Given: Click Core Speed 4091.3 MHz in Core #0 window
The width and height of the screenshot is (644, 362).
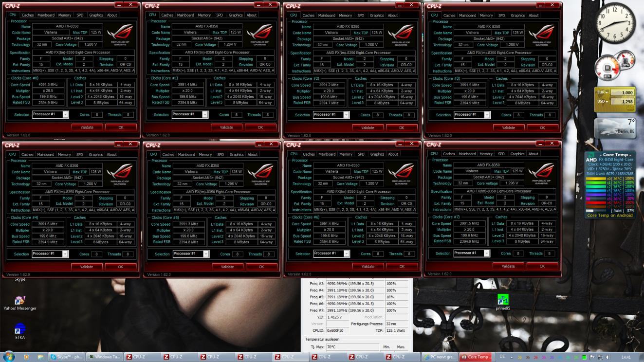Looking at the screenshot, I should (x=47, y=85).
